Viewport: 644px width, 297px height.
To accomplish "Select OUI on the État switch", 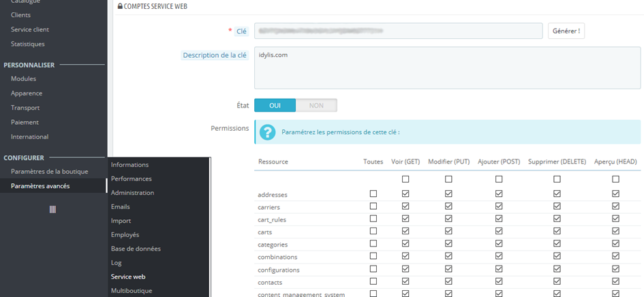I will (275, 106).
